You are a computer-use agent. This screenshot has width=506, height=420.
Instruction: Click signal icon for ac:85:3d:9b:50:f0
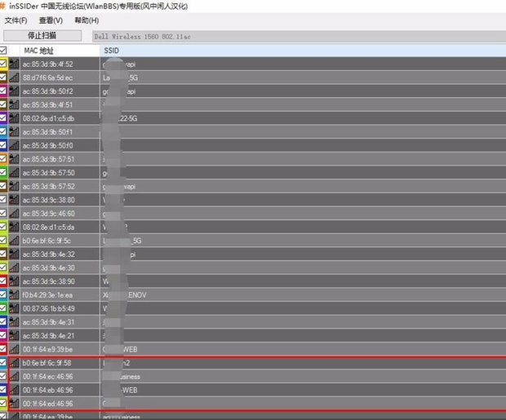tap(14, 145)
